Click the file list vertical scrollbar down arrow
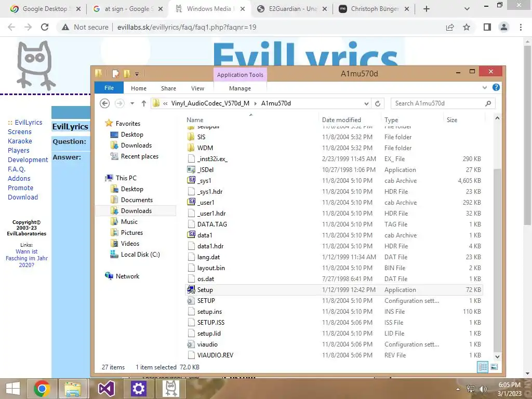Screen dimensions: 532x399 click(497, 356)
